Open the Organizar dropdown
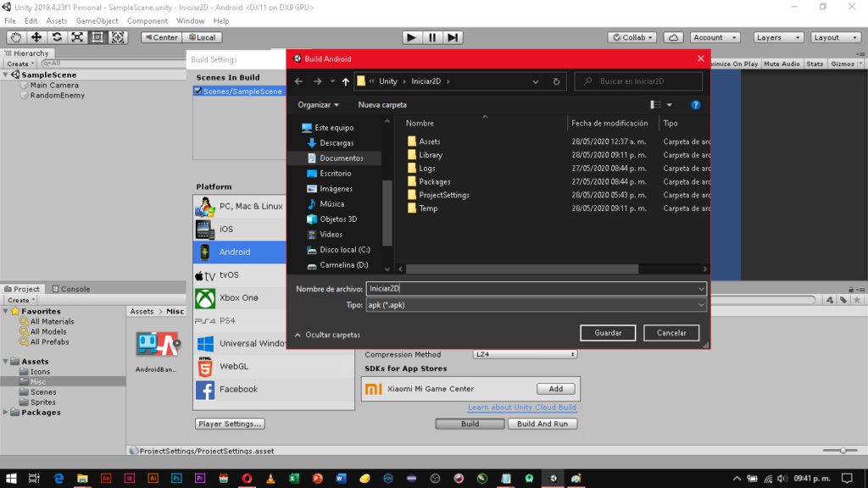 click(319, 104)
